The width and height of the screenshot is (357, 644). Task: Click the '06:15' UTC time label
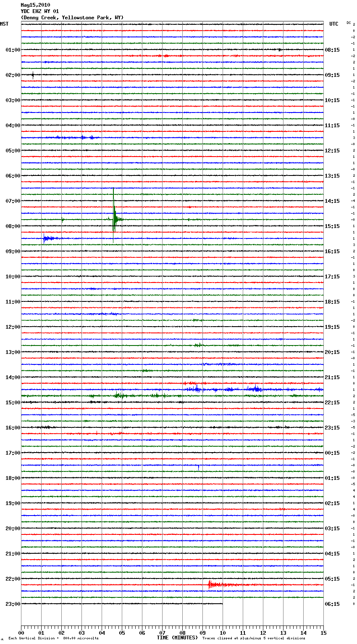point(332,604)
